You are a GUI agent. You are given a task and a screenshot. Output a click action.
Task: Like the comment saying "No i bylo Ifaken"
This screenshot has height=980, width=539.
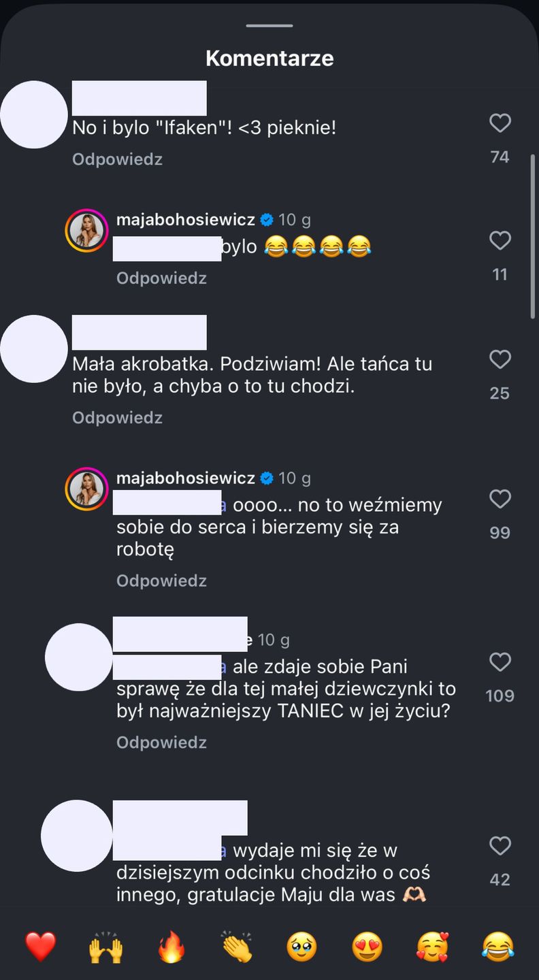tap(500, 123)
